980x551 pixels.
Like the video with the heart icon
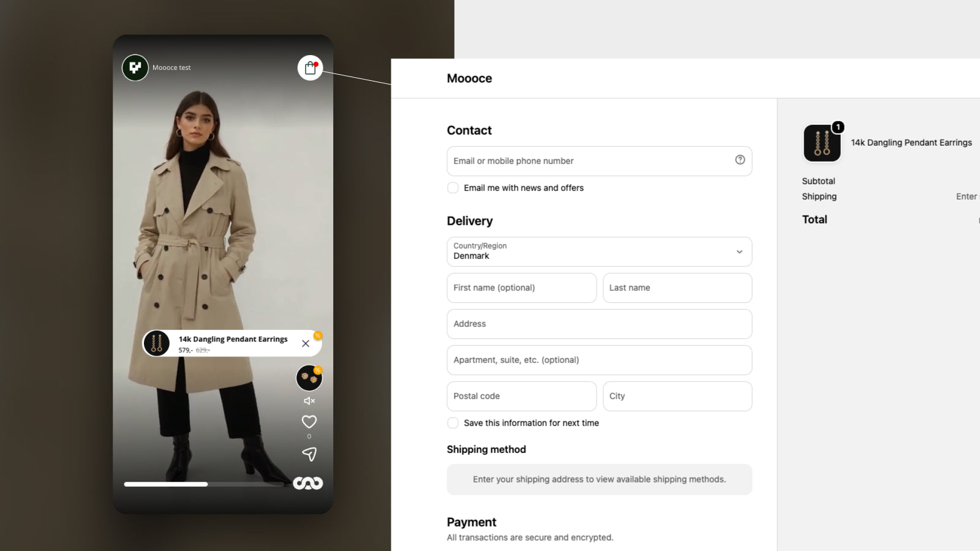click(309, 422)
